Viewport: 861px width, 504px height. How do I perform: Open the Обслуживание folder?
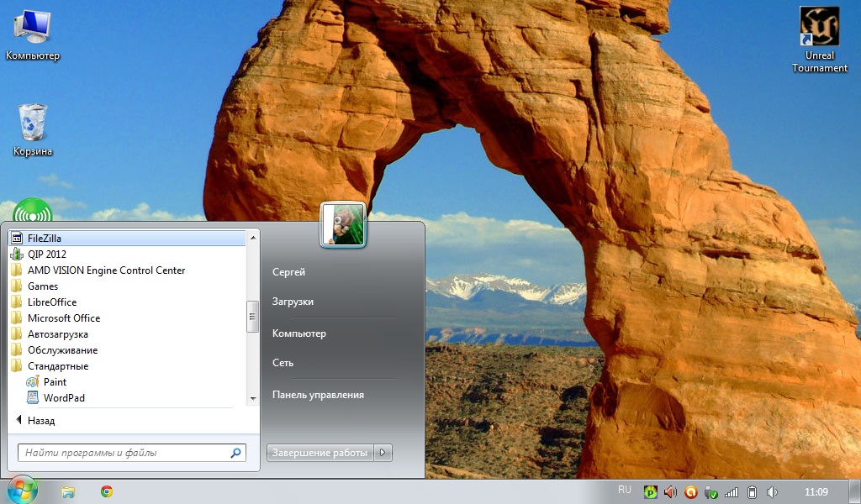pos(127,350)
